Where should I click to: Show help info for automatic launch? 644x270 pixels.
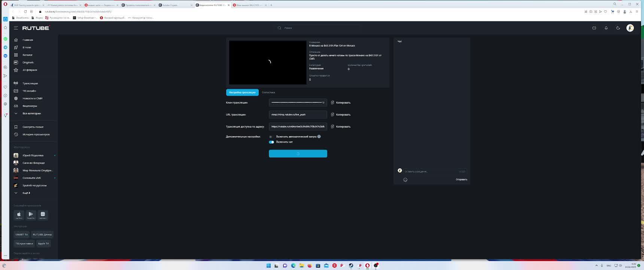(319, 136)
